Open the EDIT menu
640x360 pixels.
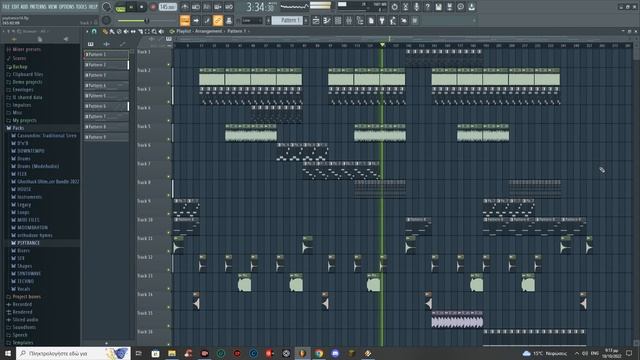(x=16, y=7)
